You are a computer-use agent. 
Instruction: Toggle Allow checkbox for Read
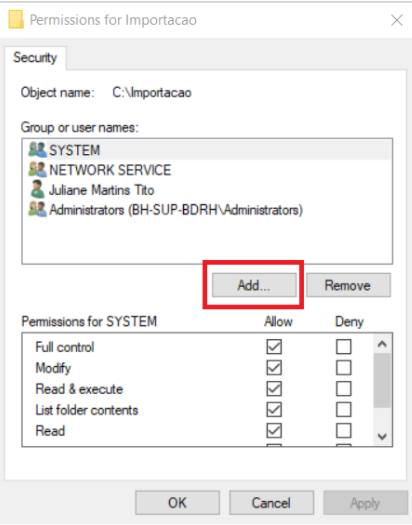tap(274, 431)
